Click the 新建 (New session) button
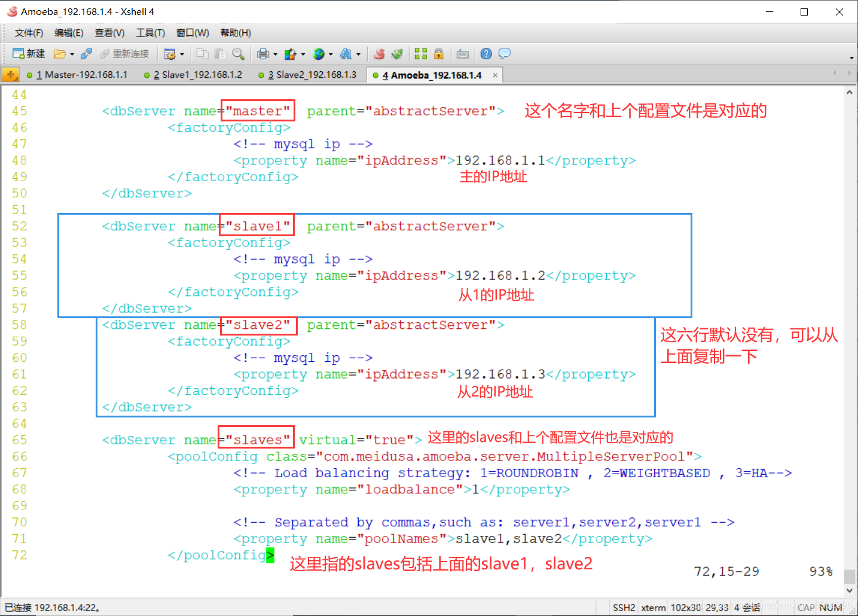Screen dimensions: 858x616 (x=29, y=54)
